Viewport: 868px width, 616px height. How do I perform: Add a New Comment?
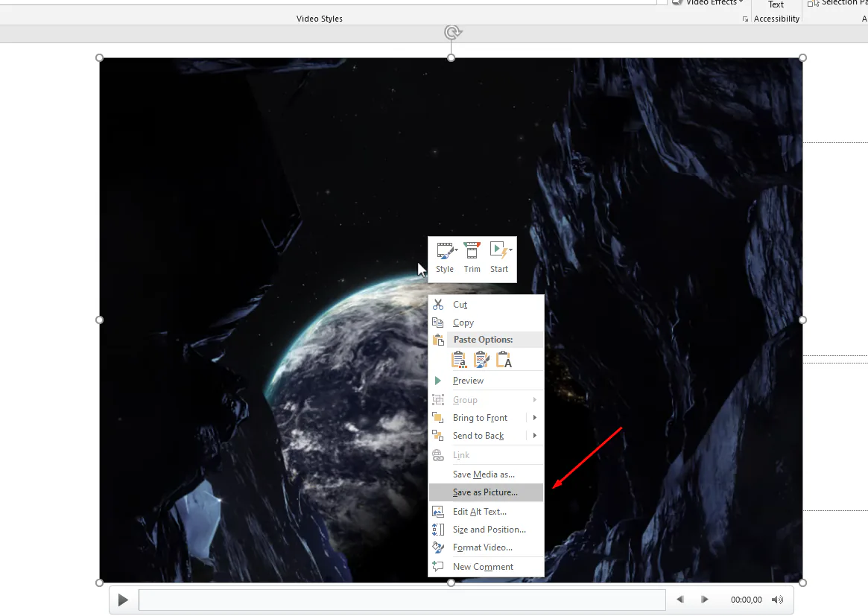(x=486, y=566)
